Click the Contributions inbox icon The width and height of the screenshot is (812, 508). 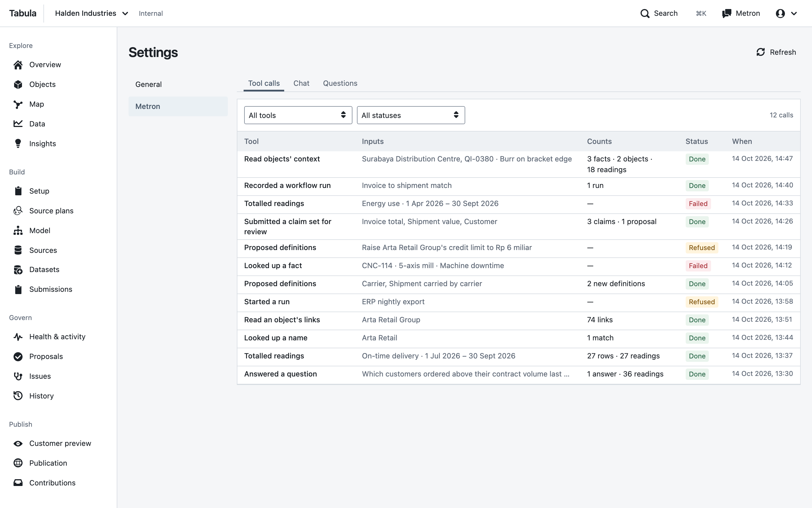pyautogui.click(x=18, y=483)
